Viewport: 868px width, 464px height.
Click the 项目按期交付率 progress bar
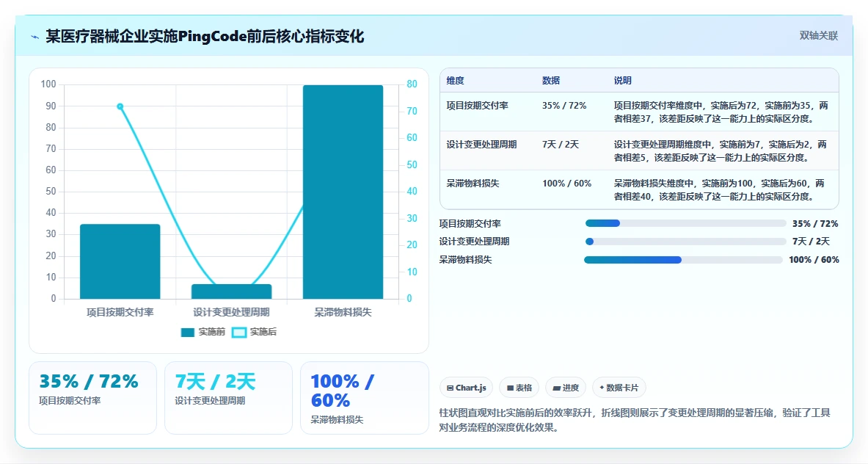(685, 224)
